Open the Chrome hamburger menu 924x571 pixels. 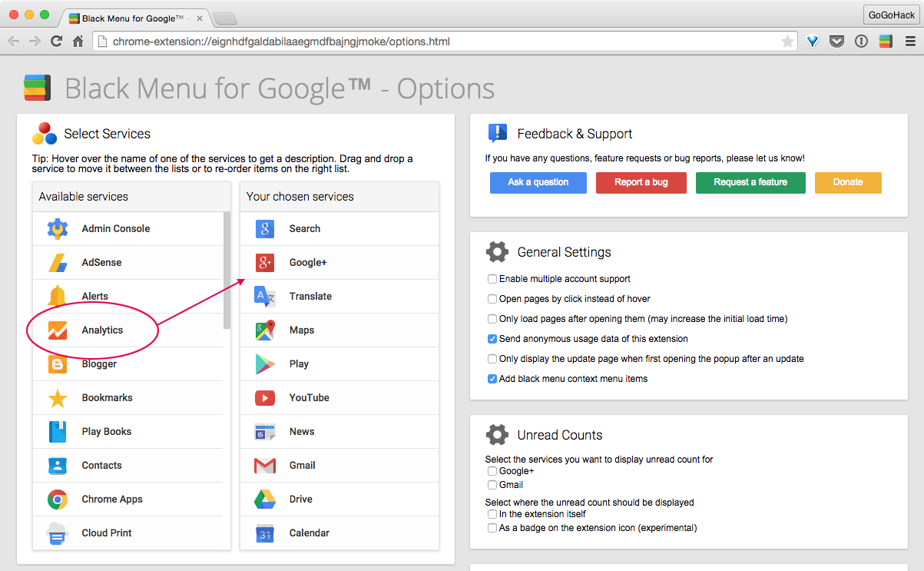click(909, 41)
